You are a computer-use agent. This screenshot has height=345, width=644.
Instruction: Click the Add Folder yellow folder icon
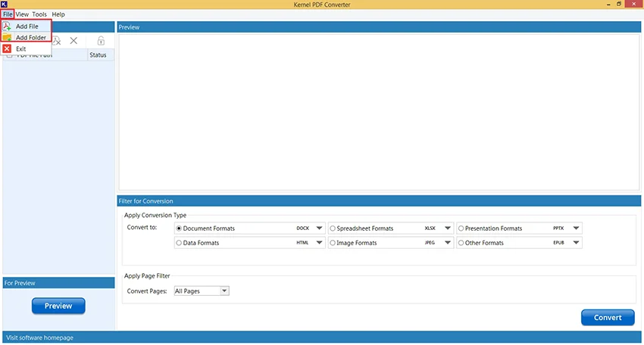(x=7, y=37)
